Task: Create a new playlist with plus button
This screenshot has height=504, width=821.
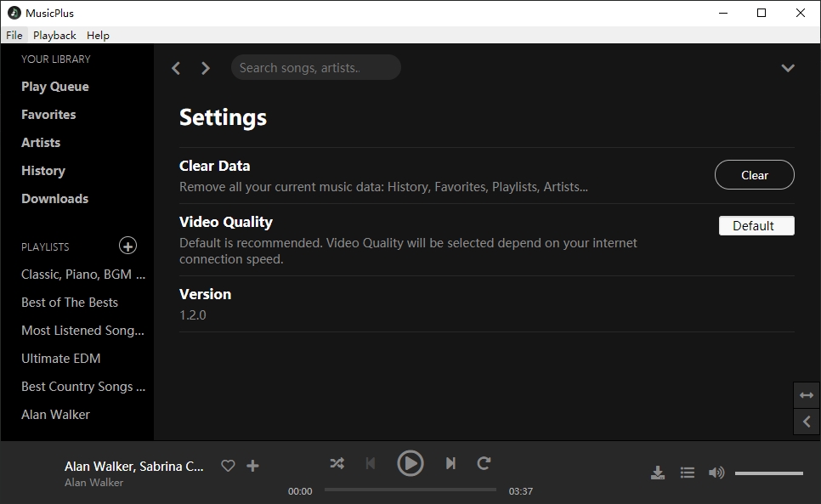Action: coord(127,246)
